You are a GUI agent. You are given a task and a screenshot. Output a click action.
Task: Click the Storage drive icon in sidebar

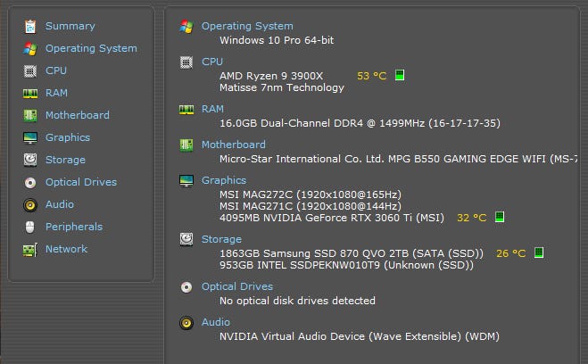point(30,160)
